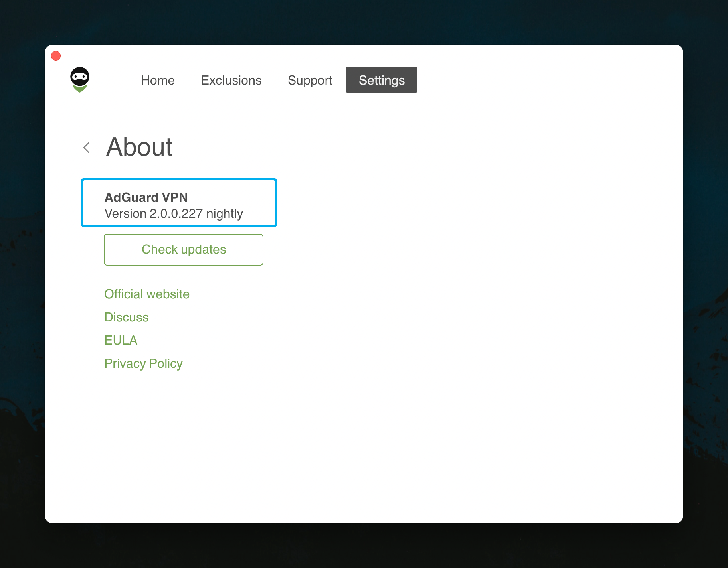View the Privacy Policy
Viewport: 728px width, 568px height.
tap(143, 363)
